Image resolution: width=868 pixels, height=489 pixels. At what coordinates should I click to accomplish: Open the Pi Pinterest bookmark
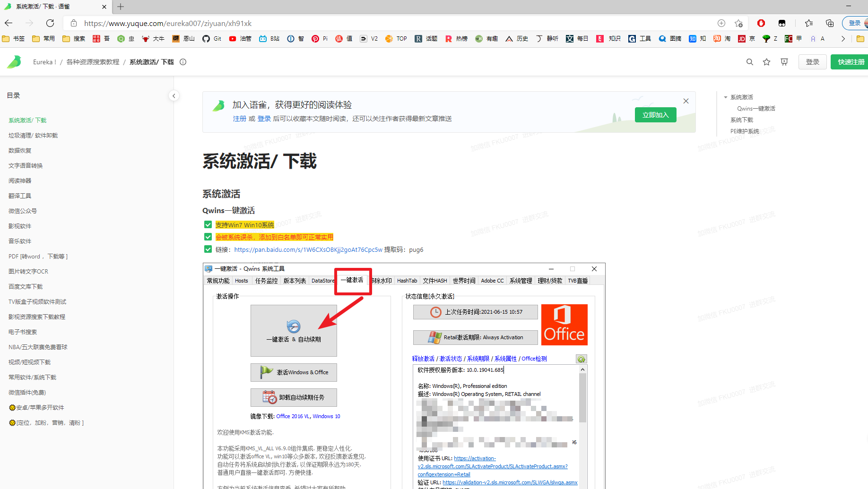(x=320, y=39)
